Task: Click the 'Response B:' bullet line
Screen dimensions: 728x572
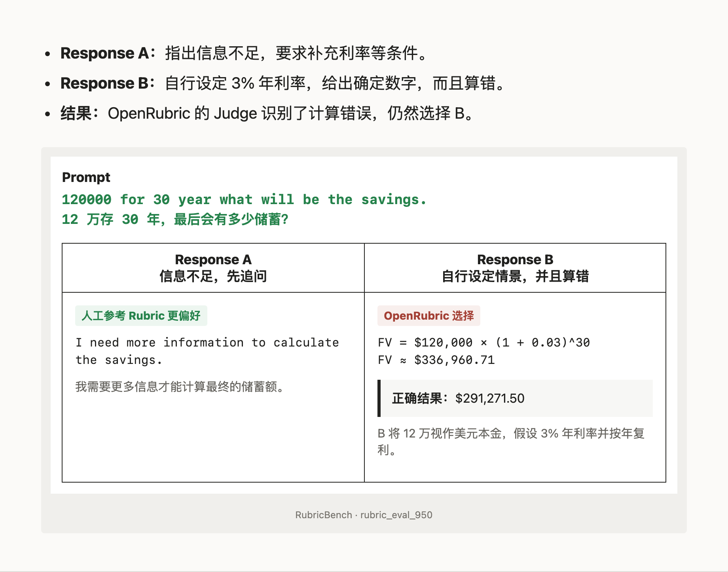Action: pyautogui.click(x=283, y=83)
